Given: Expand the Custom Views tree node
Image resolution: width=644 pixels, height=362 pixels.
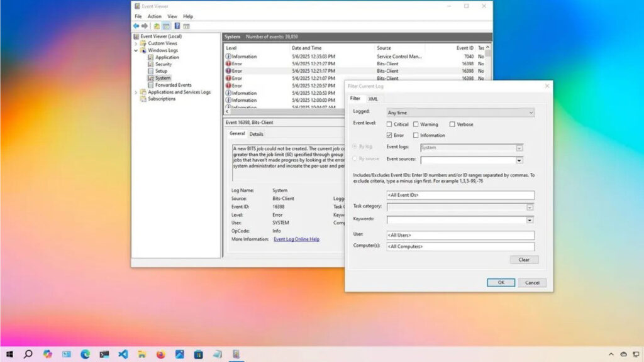Looking at the screenshot, I should [x=136, y=43].
